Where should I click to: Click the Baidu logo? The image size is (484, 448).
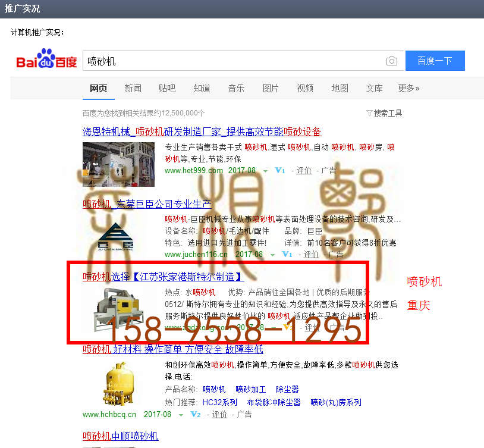tap(46, 59)
